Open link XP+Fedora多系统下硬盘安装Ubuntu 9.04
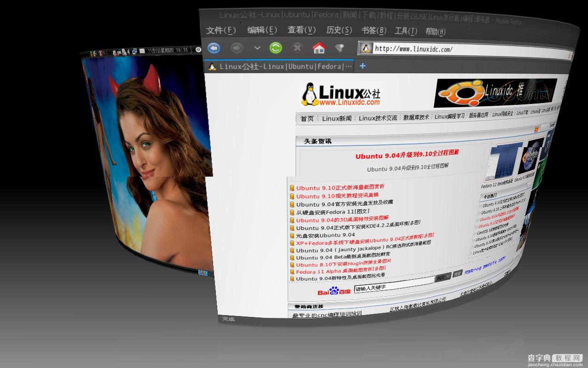The width and height of the screenshot is (588, 368). (365, 240)
